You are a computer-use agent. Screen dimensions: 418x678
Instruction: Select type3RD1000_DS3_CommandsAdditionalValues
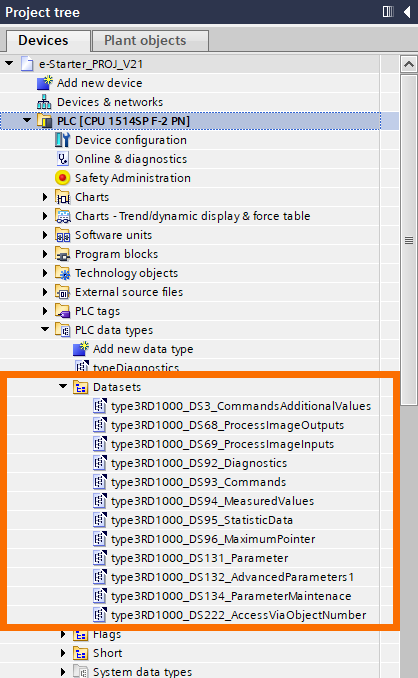241,406
